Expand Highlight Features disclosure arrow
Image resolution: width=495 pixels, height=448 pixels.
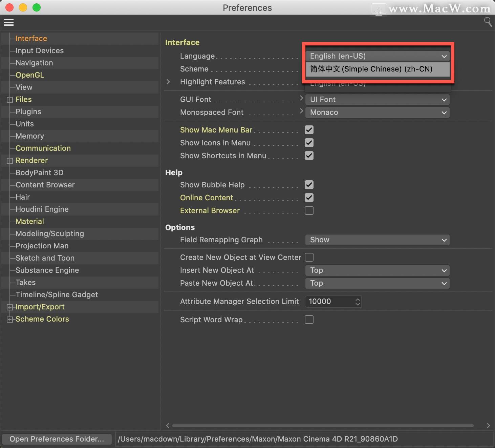click(168, 82)
